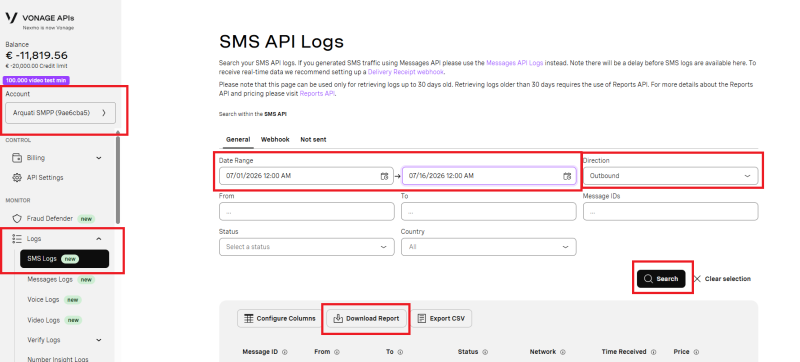Image resolution: width=800 pixels, height=362 pixels.
Task: Click the Message IDs input field
Action: point(670,211)
